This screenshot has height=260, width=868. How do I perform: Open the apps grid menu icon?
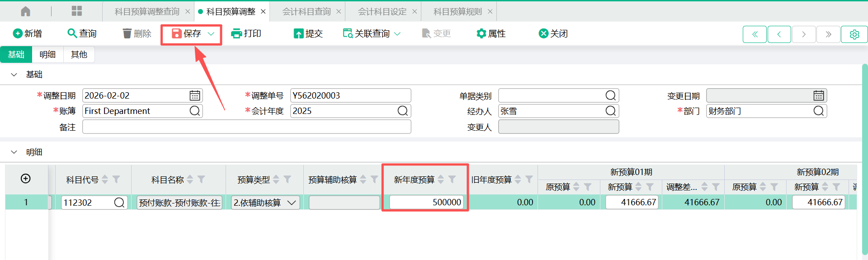click(x=77, y=11)
